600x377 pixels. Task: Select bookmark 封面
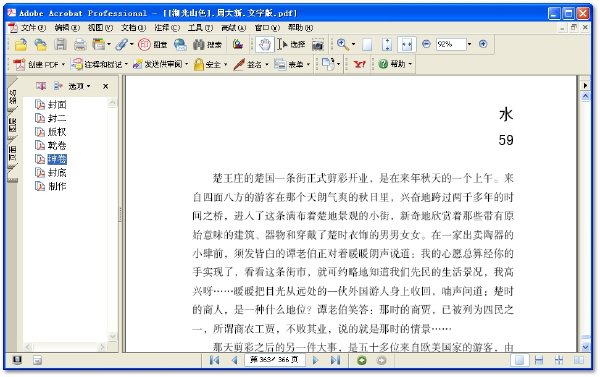tap(57, 104)
